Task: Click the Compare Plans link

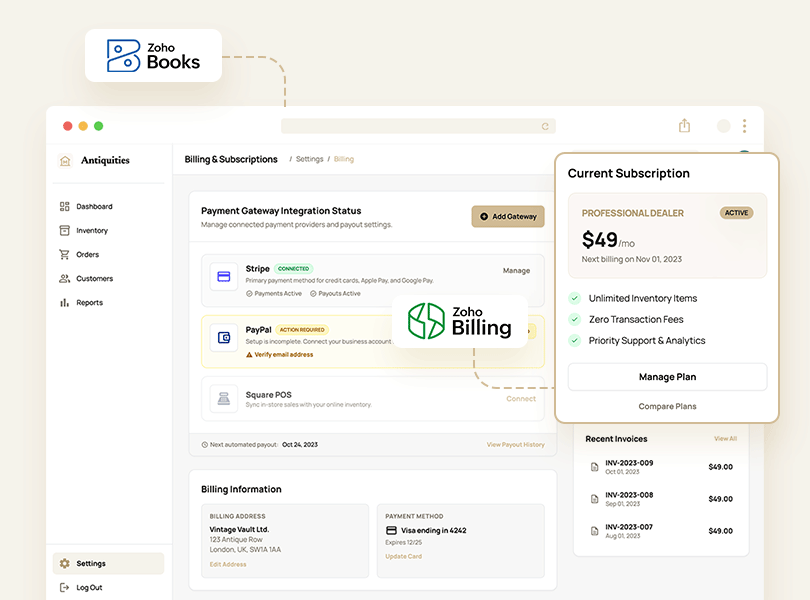Action: pyautogui.click(x=667, y=406)
